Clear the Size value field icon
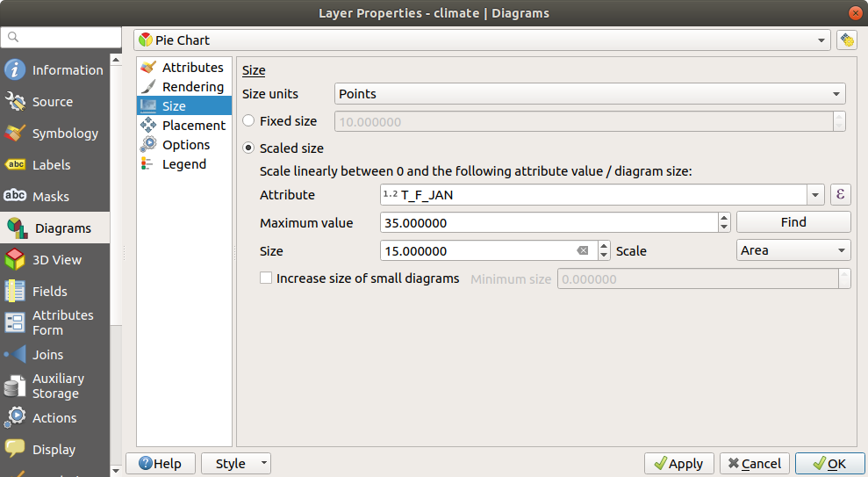 coord(583,251)
